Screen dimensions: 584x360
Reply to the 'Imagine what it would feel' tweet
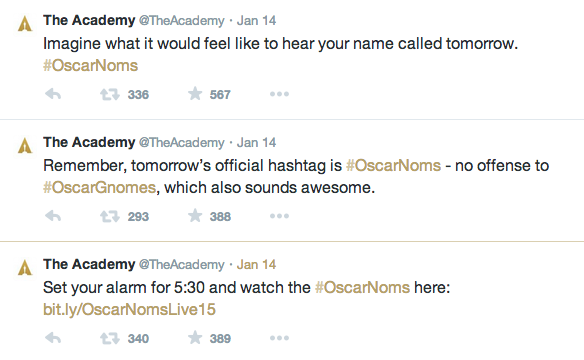[53, 94]
